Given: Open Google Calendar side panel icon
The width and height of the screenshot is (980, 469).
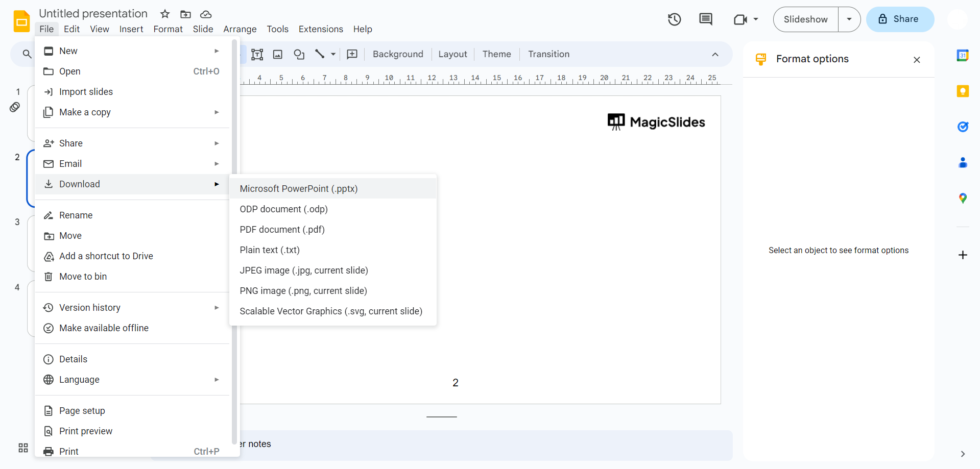Looking at the screenshot, I should [x=962, y=56].
